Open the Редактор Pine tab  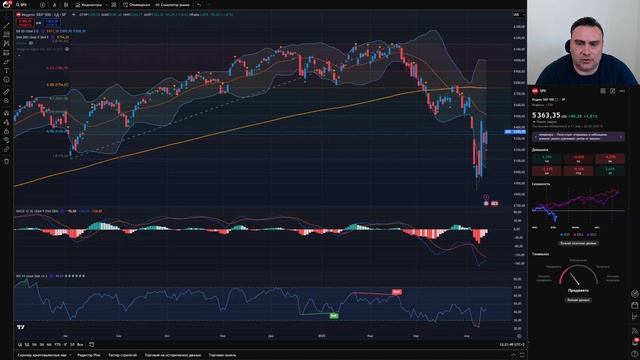click(x=89, y=356)
